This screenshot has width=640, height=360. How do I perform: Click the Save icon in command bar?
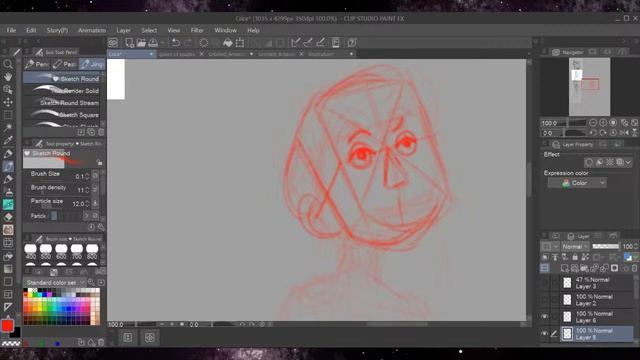(153, 42)
